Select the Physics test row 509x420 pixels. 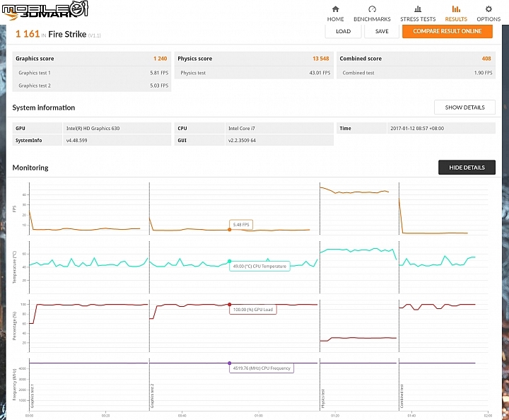pos(254,73)
